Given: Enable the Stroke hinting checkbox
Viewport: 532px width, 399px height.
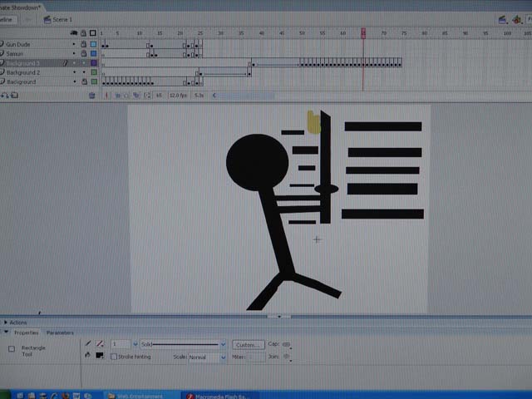Looking at the screenshot, I should pyautogui.click(x=114, y=357).
